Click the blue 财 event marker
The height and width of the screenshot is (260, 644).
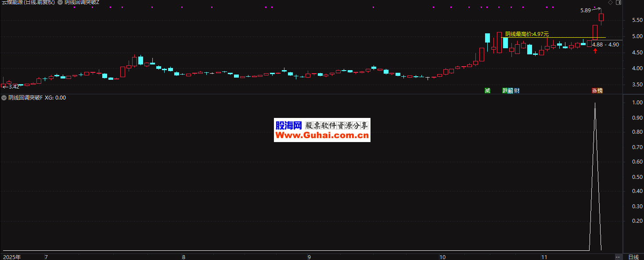coord(517,91)
